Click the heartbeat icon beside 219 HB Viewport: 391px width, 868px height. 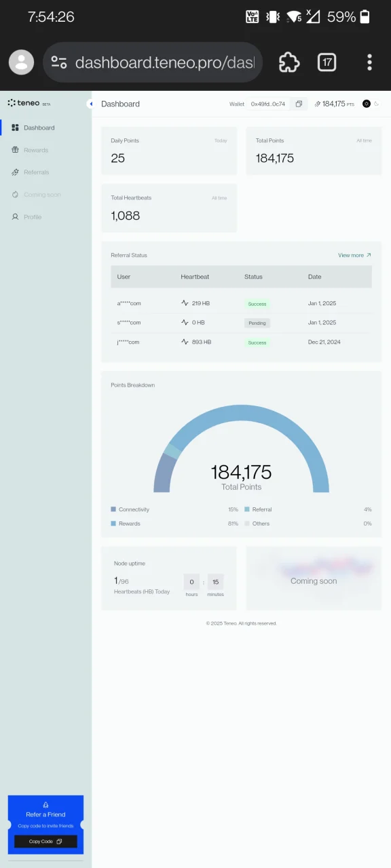point(185,303)
